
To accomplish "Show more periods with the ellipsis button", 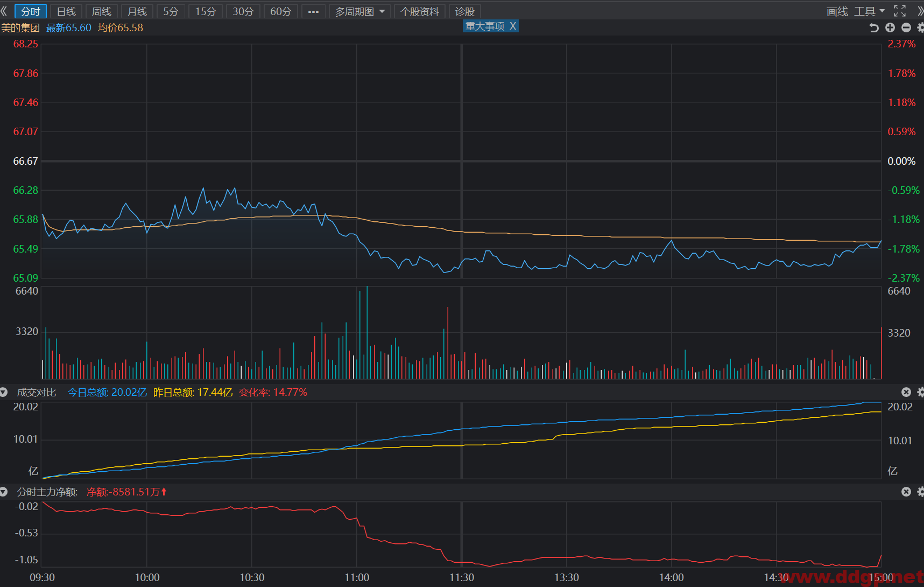I will point(313,11).
